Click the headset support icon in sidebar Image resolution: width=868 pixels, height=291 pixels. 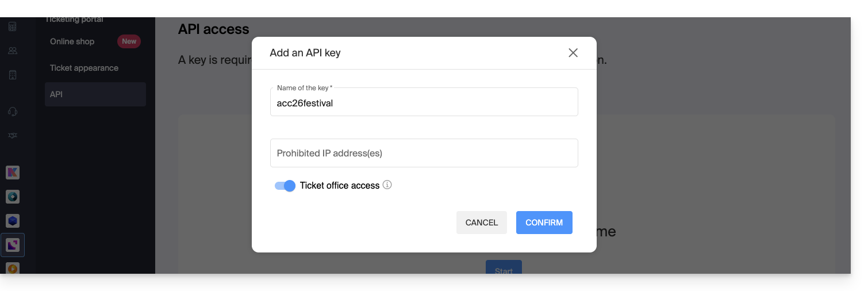point(13,112)
